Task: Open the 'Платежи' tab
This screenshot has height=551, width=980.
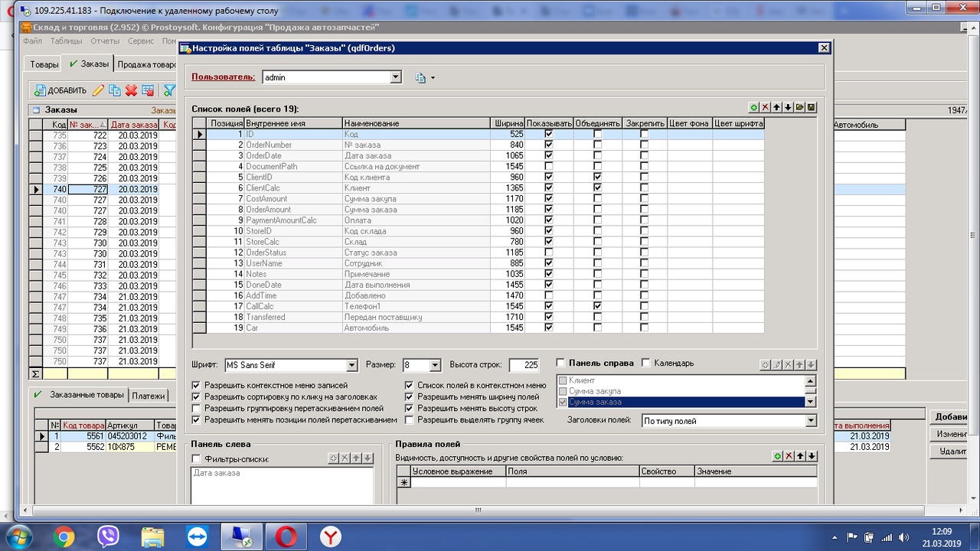Action: [x=148, y=396]
